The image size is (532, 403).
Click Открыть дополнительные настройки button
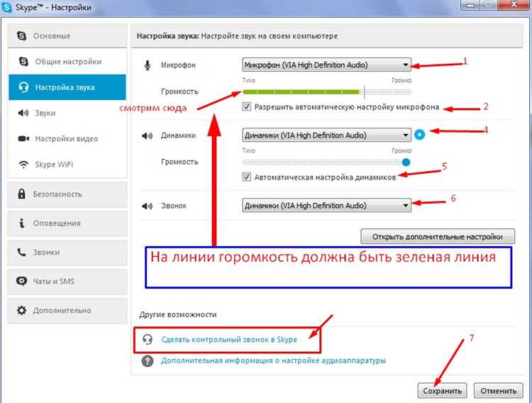tap(438, 236)
